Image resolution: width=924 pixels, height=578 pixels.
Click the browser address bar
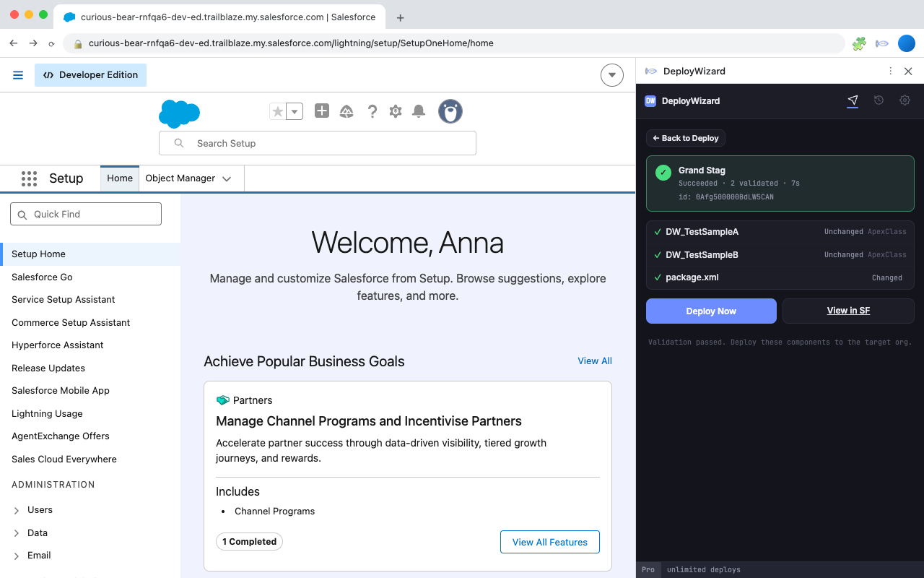click(455, 43)
